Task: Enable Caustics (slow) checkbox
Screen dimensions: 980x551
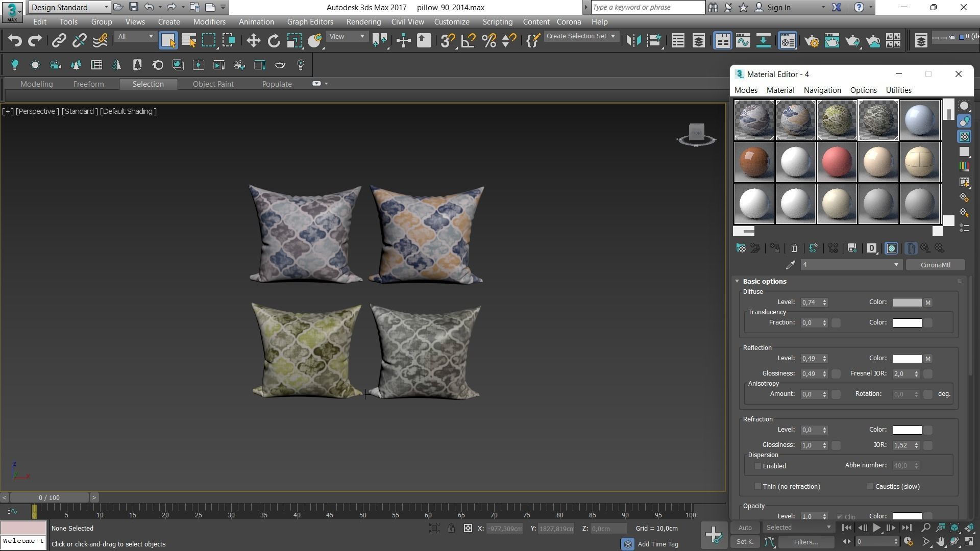Action: click(x=870, y=486)
